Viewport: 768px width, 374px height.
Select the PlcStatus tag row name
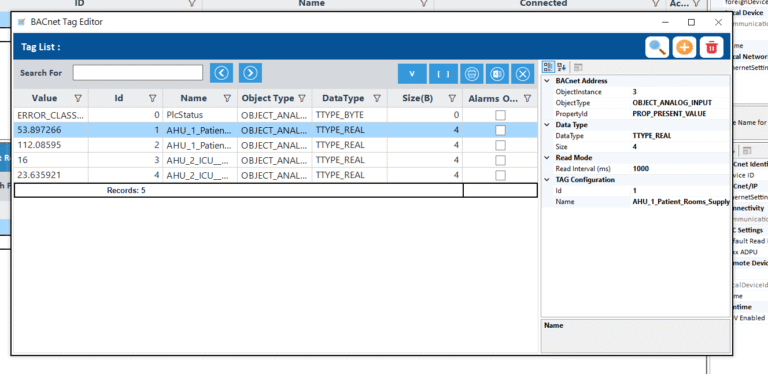click(x=184, y=116)
